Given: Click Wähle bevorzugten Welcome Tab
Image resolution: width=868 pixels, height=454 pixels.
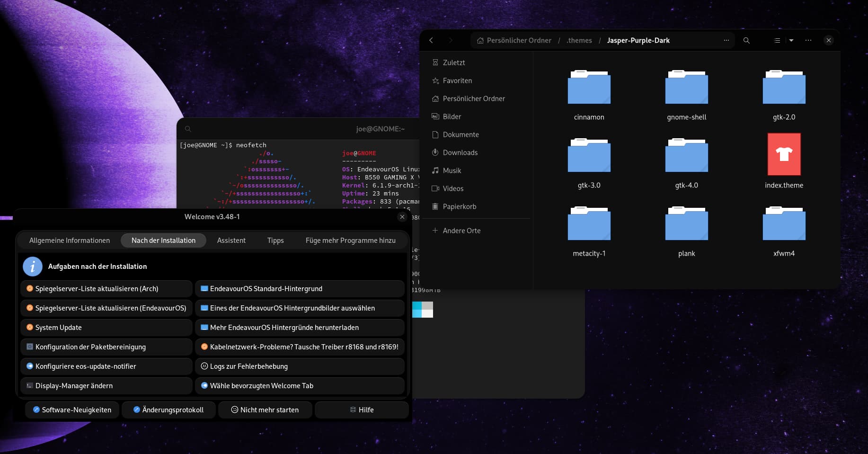Looking at the screenshot, I should click(300, 386).
